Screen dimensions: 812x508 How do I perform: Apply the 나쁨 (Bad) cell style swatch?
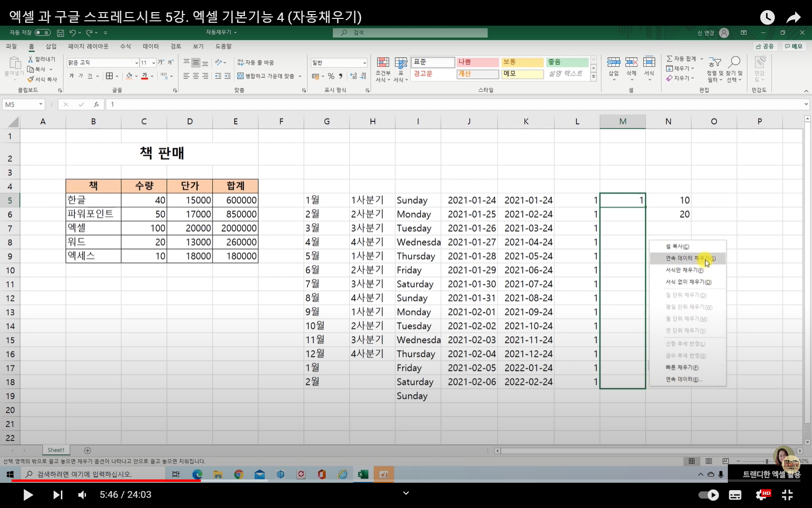(478, 62)
